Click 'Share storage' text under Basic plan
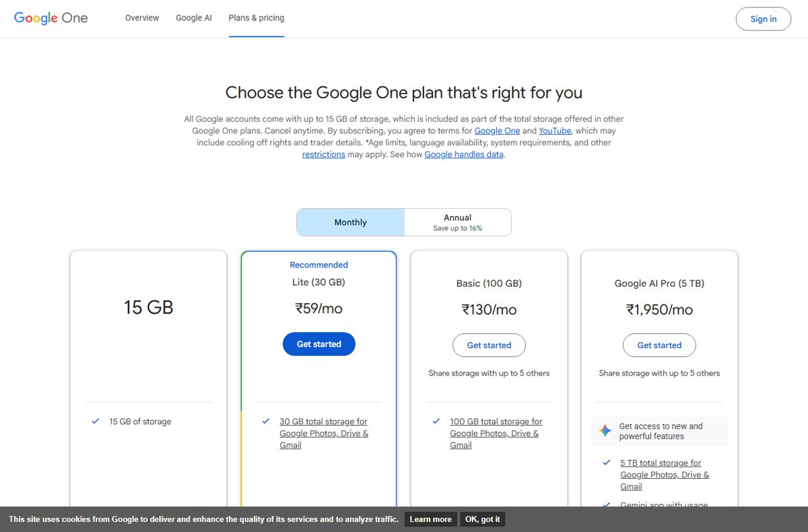808x532 pixels. point(490,373)
